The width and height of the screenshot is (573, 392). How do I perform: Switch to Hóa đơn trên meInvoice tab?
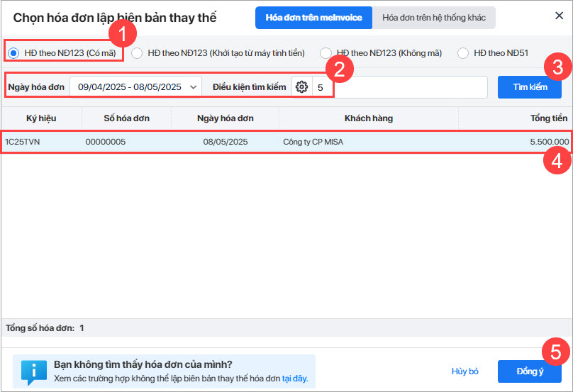(x=313, y=18)
